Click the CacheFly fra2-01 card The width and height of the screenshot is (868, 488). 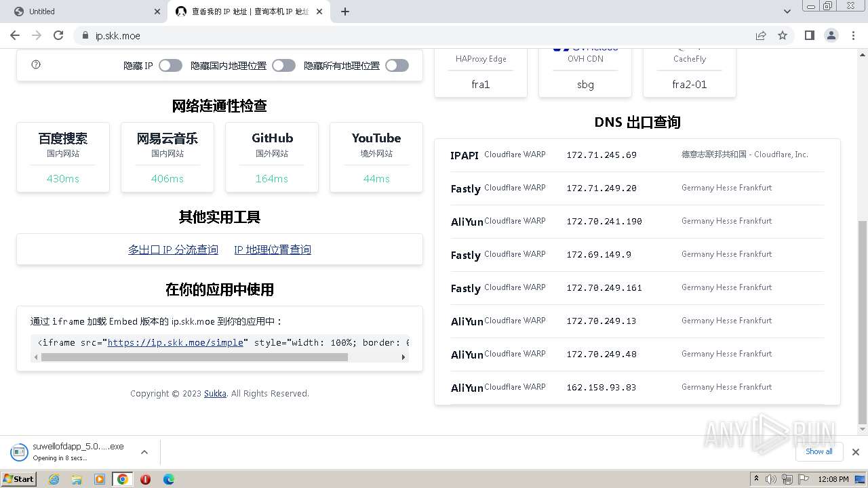[x=690, y=73]
